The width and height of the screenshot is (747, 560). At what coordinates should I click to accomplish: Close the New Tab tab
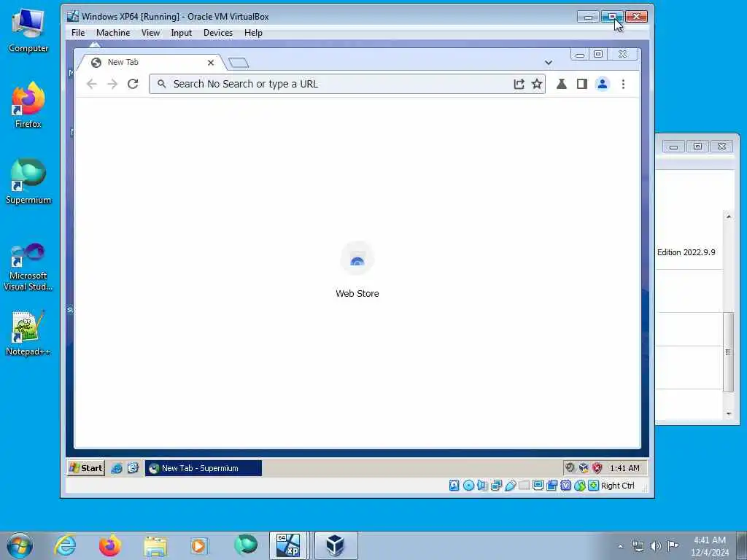click(x=211, y=63)
